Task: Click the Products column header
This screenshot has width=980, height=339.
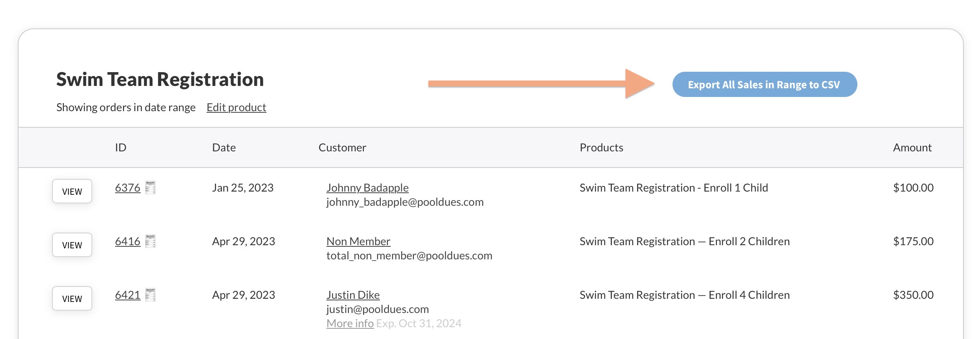Action: click(x=601, y=147)
